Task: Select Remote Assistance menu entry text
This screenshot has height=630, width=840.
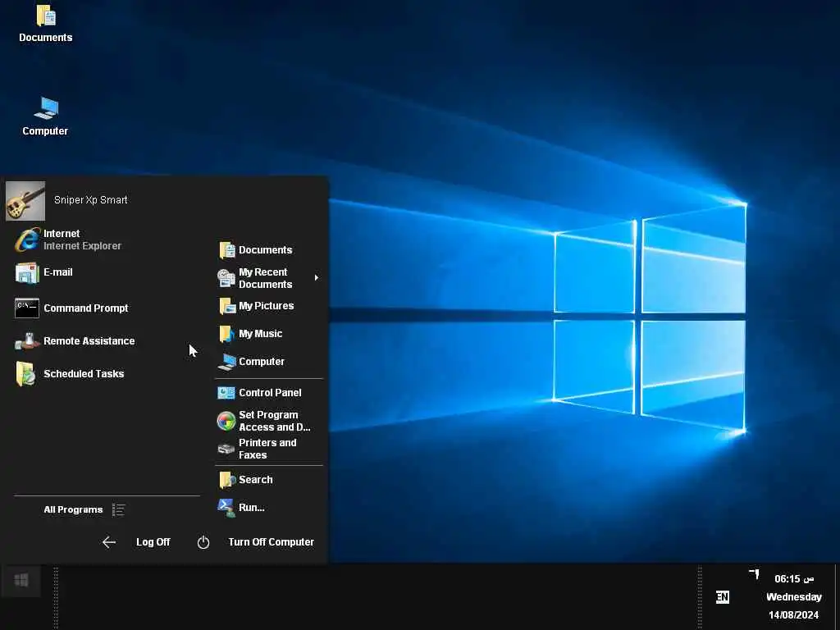Action: tap(89, 340)
